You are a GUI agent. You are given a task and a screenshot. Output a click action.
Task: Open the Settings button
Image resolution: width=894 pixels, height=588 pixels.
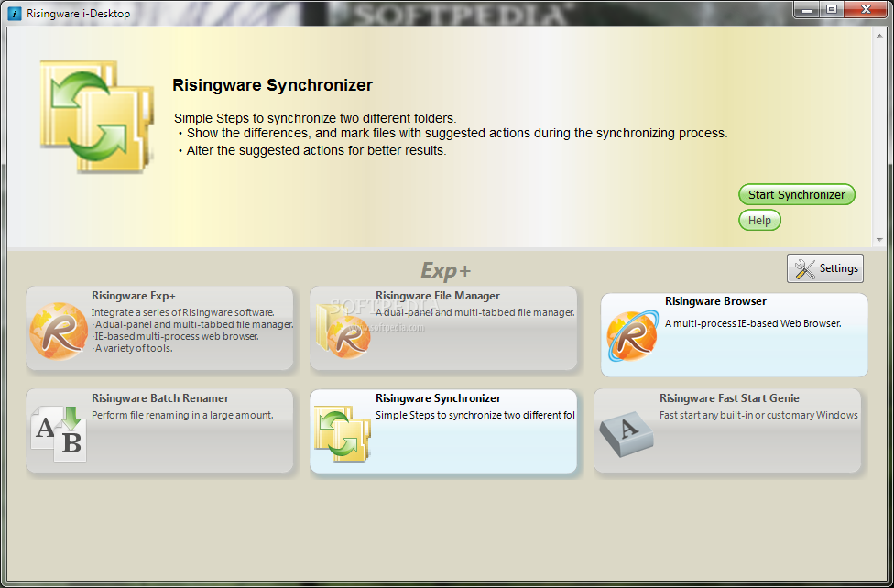coord(825,268)
